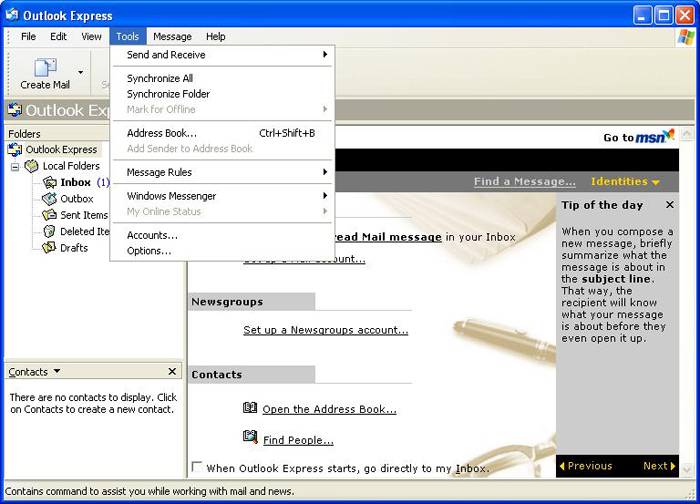
Task: Open the Identities dropdown
Action: (x=625, y=182)
